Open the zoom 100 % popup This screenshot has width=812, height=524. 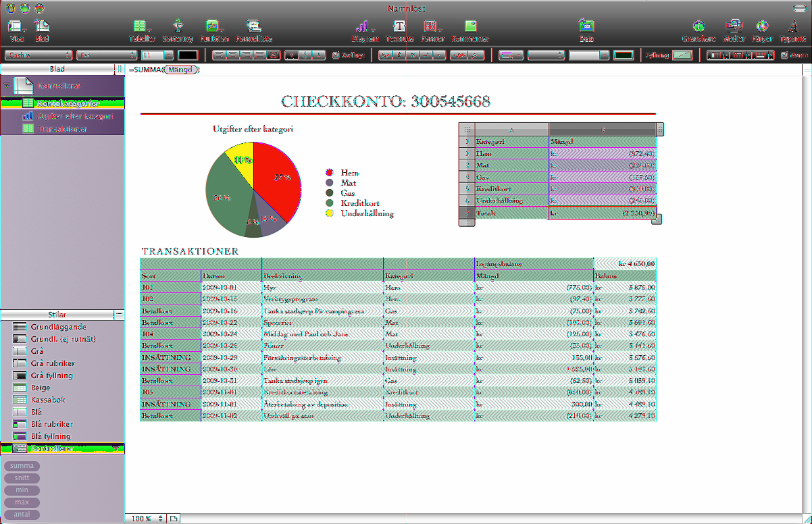tap(147, 519)
